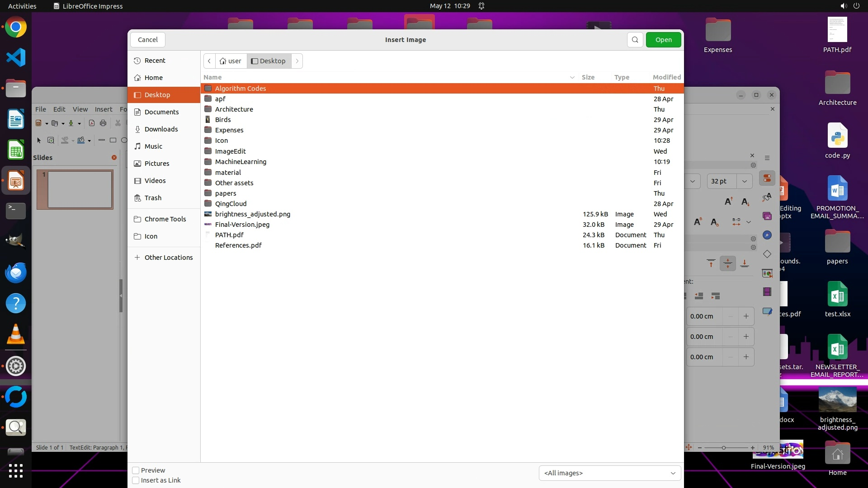Select the rectangle shape tool
Viewport: 868px width, 488px height.
pyautogui.click(x=113, y=140)
